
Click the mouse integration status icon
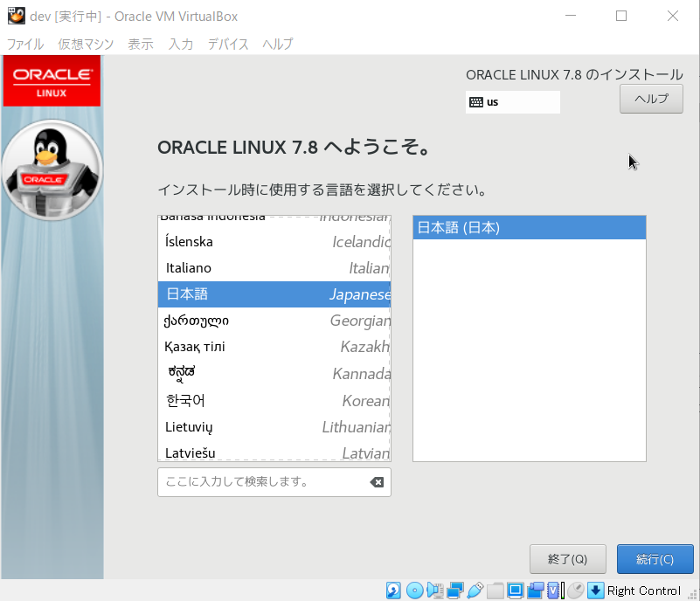[x=576, y=591]
